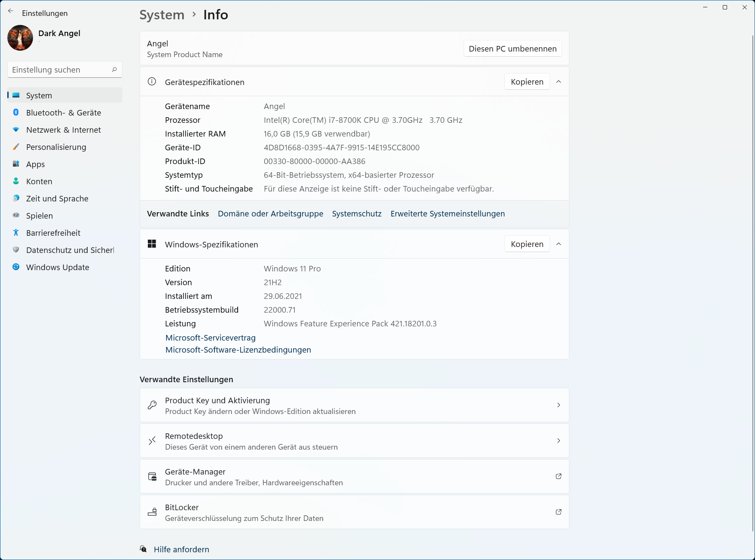Click BitLocker external link icon
The image size is (755, 560).
click(559, 512)
